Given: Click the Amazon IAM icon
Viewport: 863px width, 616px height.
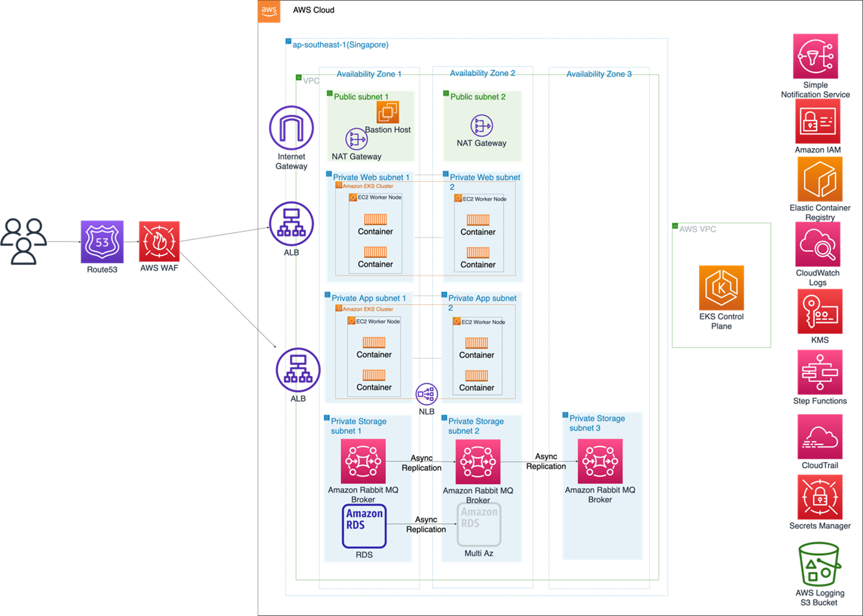Looking at the screenshot, I should (818, 122).
